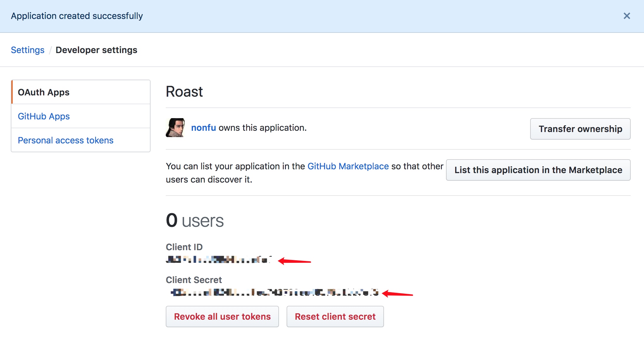Click List this application in the Marketplace
Screen dimensions: 644x338
[x=538, y=170]
